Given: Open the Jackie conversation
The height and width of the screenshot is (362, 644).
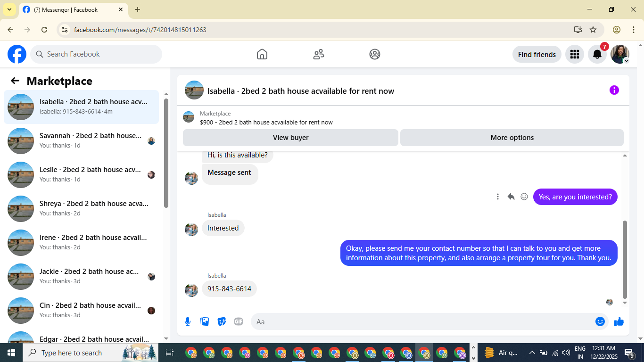Looking at the screenshot, I should pos(82,277).
